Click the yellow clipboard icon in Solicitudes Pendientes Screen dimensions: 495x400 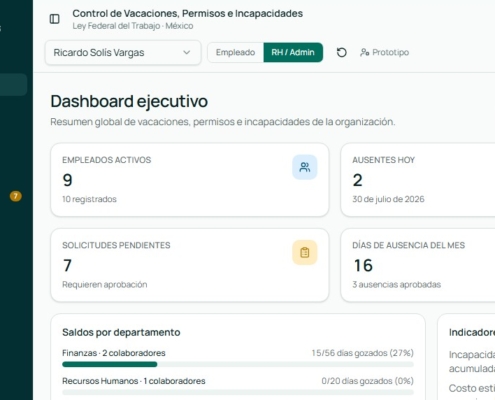(305, 252)
